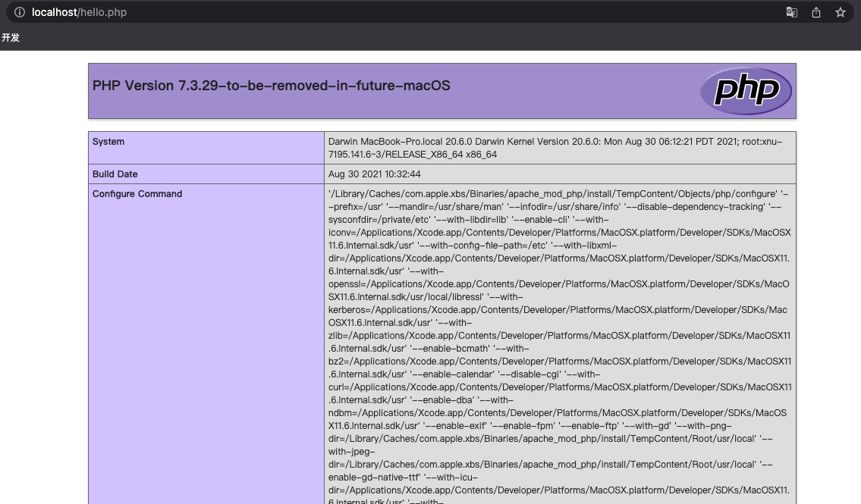Screen dimensions: 861x504
Task: Click the line containing enable-gd-native-ttf
Action: (x=403, y=477)
